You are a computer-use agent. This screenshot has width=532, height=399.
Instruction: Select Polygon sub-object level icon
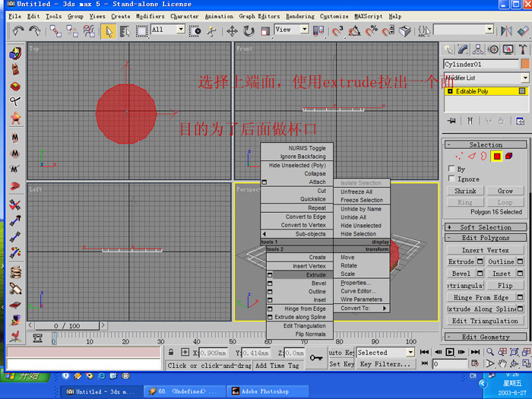[x=497, y=156]
